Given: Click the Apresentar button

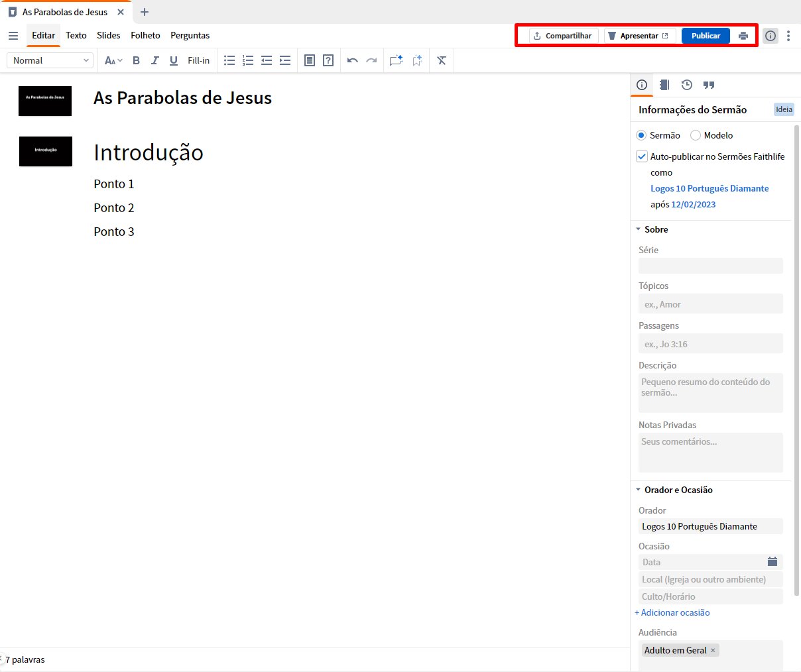Looking at the screenshot, I should tap(639, 36).
